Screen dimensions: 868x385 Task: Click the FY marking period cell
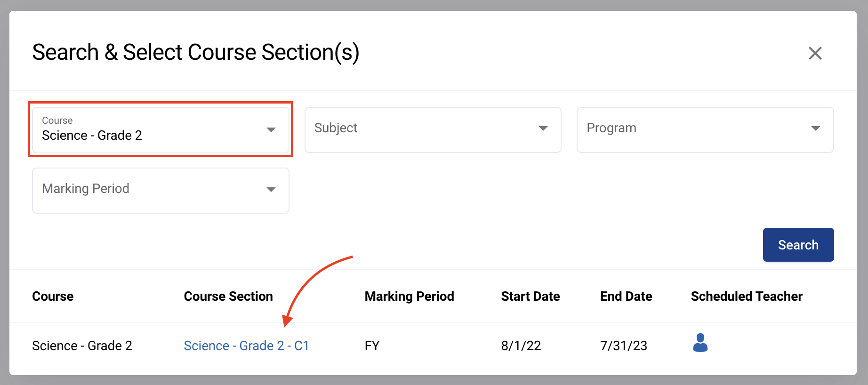[372, 345]
